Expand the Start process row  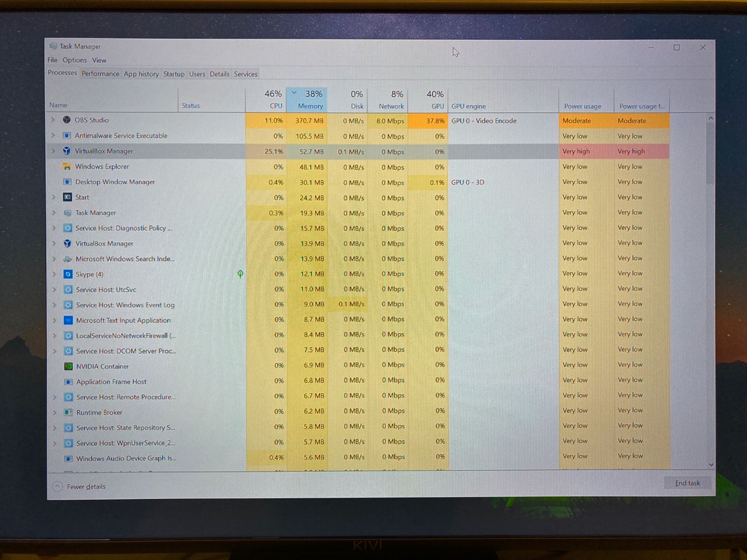(x=54, y=197)
